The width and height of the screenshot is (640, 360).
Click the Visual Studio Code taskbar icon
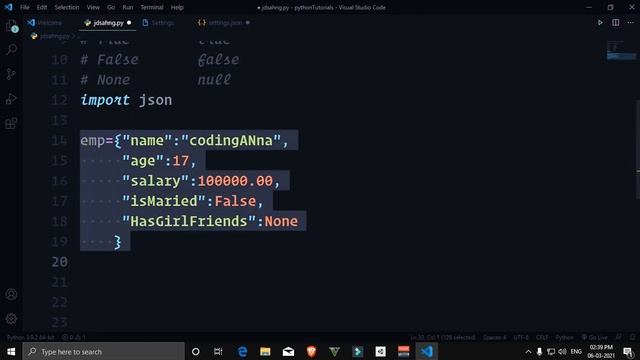tap(427, 351)
